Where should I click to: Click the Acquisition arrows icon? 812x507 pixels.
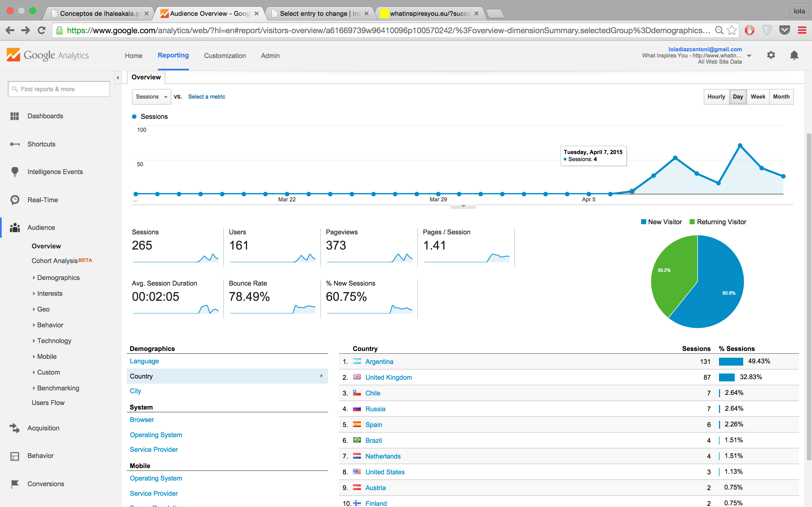[14, 428]
